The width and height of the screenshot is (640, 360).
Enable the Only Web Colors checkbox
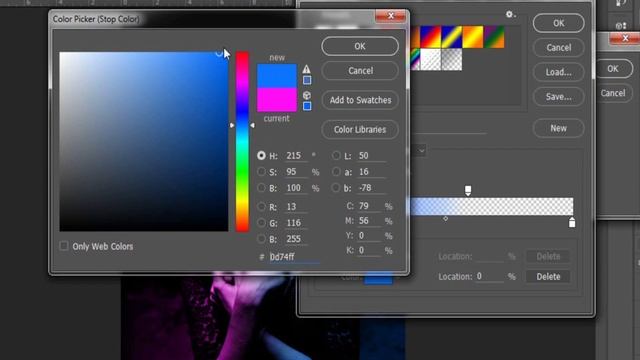pyautogui.click(x=64, y=246)
